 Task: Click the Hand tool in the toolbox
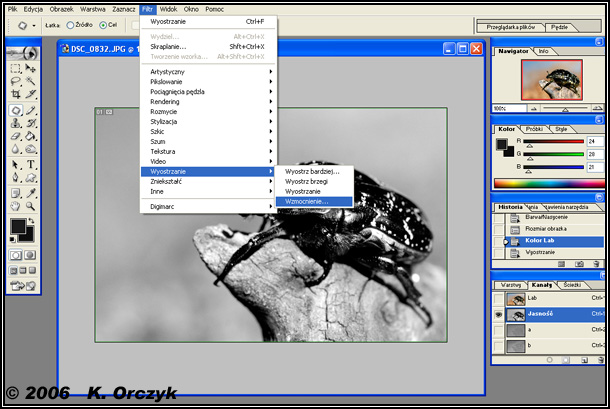tap(16, 206)
